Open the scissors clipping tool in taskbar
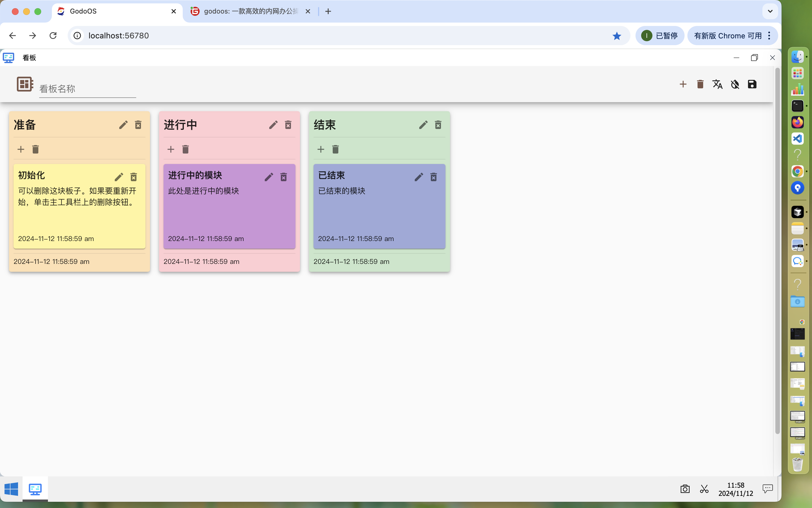 point(704,489)
